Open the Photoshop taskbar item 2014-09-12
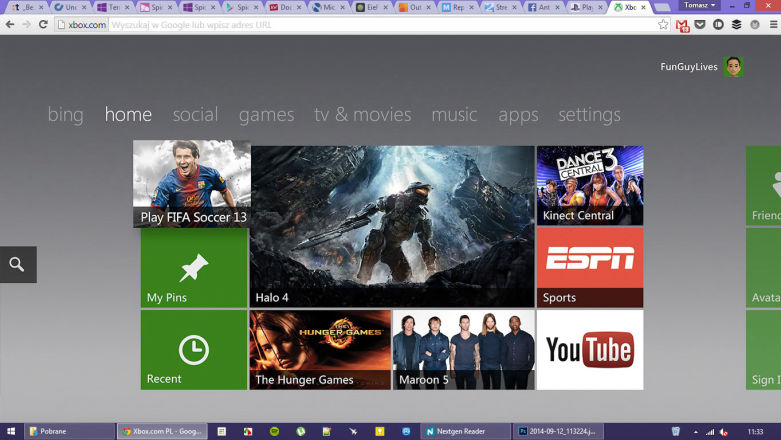Image resolution: width=781 pixels, height=440 pixels. point(557,432)
